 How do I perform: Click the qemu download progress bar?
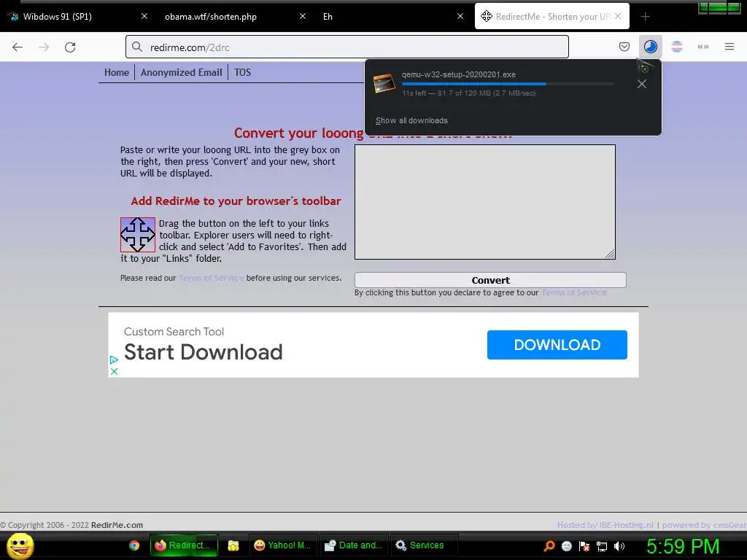click(508, 84)
